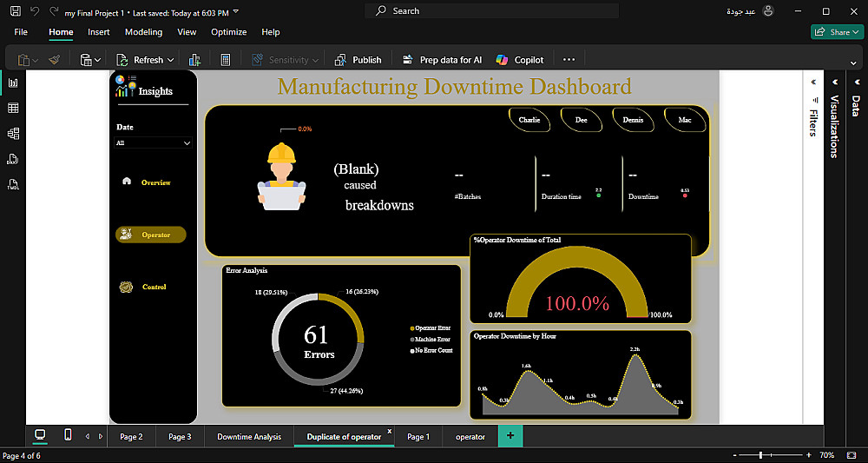Click the hard-hat worker illustration
Screen dimensions: 868x463
pos(282,176)
